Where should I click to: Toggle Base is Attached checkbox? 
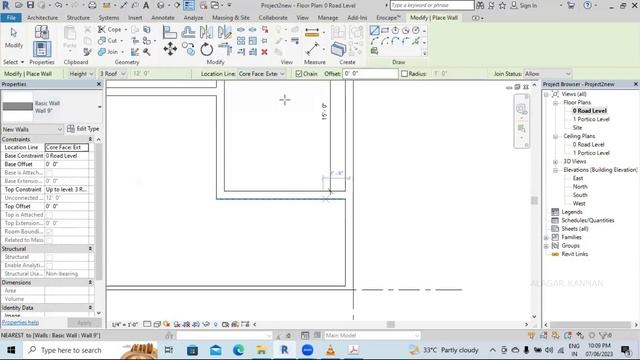(49, 173)
